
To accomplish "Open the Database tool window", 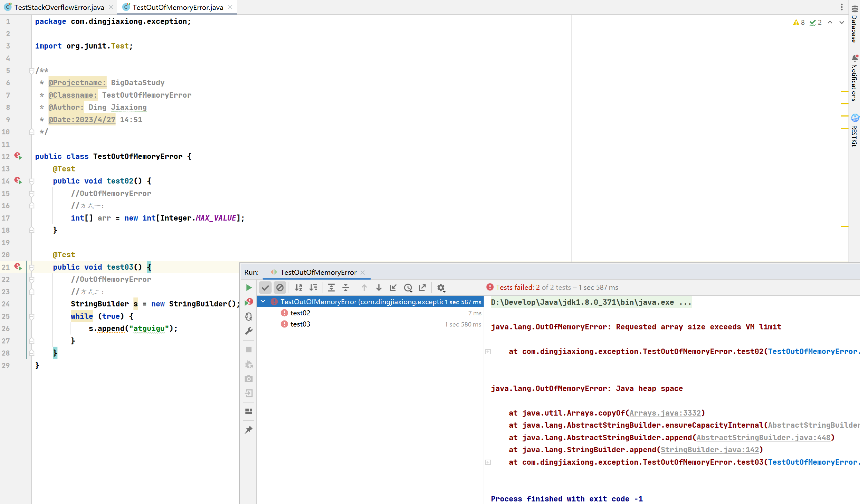I will click(x=855, y=24).
